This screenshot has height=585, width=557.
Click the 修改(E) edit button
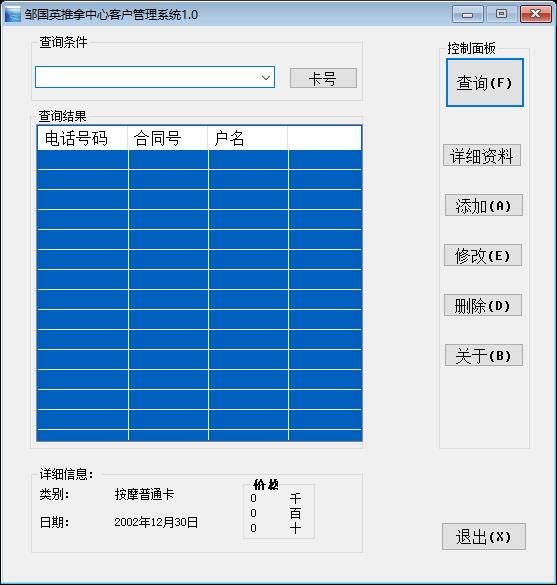(x=483, y=255)
